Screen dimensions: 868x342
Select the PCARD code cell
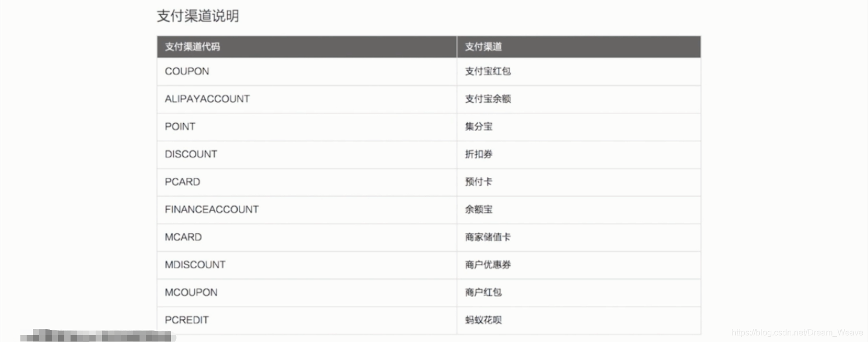click(x=182, y=182)
